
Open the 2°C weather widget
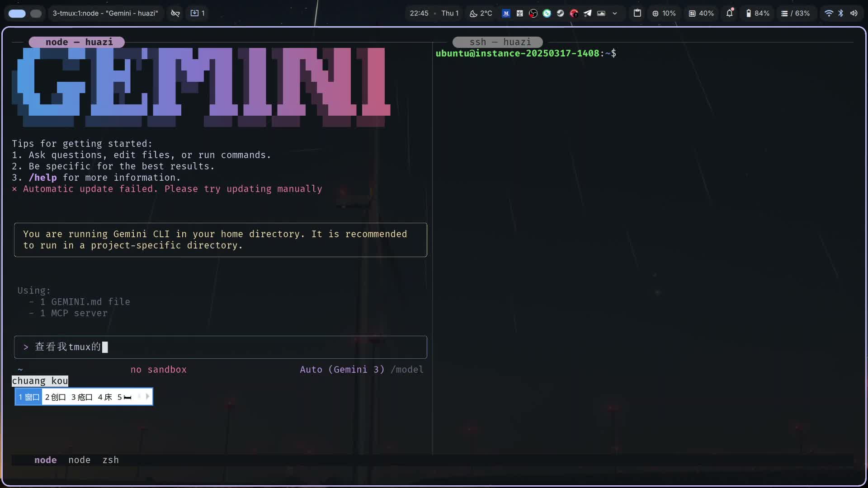pyautogui.click(x=481, y=14)
